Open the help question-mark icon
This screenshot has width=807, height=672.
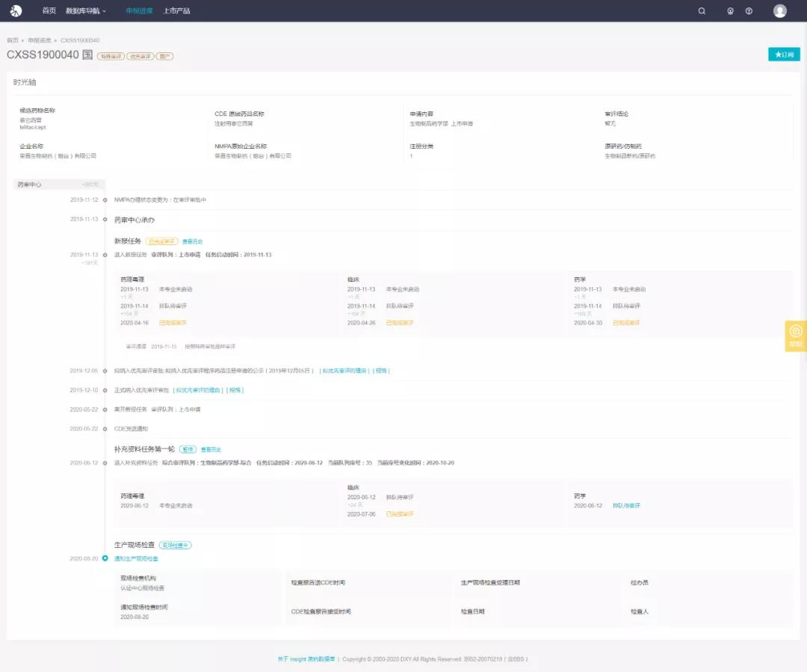pyautogui.click(x=749, y=11)
